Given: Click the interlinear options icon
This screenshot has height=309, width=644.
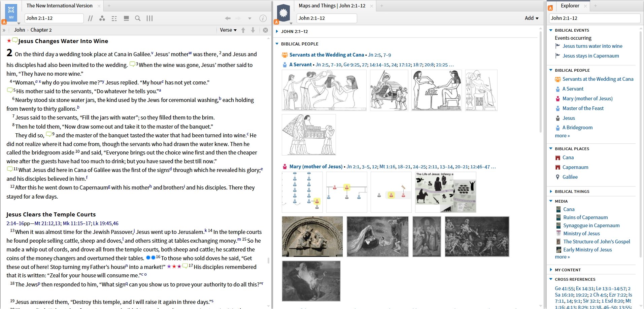Looking at the screenshot, I should [x=114, y=19].
